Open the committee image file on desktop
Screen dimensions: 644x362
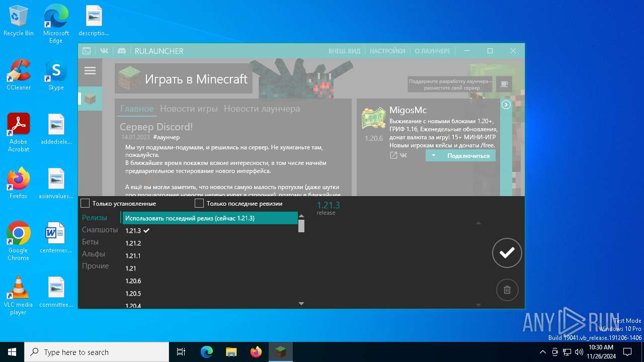point(56,292)
